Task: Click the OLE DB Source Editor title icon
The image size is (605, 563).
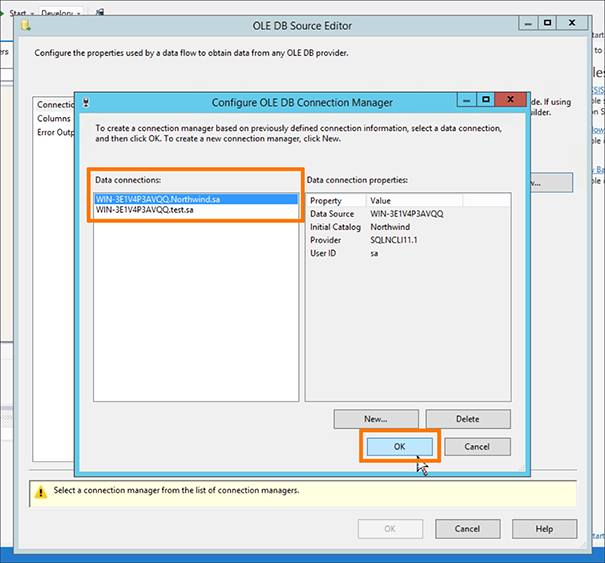Action: click(x=26, y=26)
